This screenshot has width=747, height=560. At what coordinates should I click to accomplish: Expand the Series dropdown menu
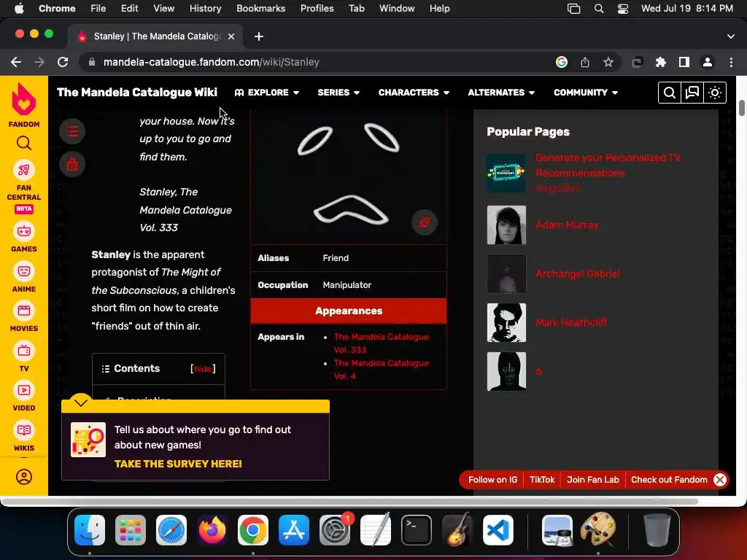338,93
